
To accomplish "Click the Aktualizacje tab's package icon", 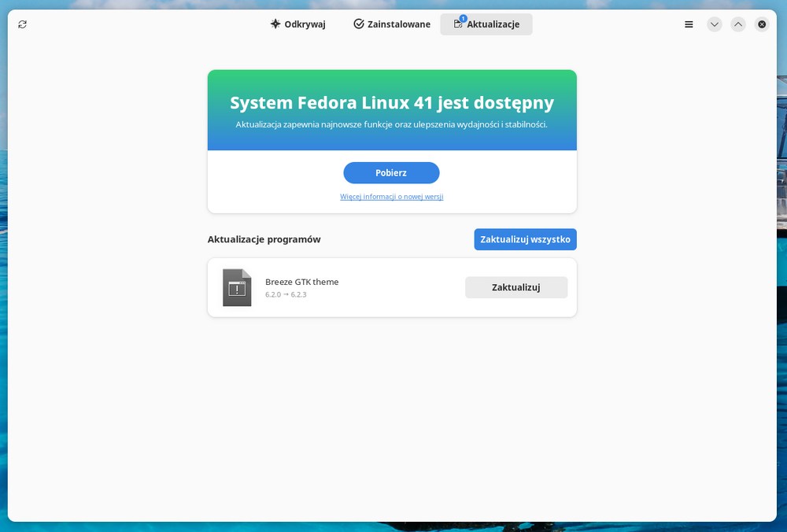I will [458, 25].
